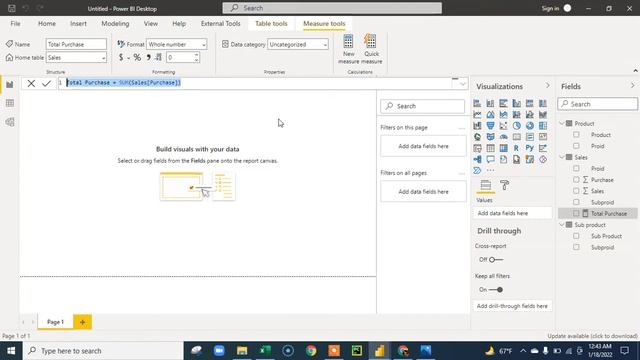This screenshot has height=360, width=640.
Task: Collapse the ribbon caret
Action: [x=635, y=71]
